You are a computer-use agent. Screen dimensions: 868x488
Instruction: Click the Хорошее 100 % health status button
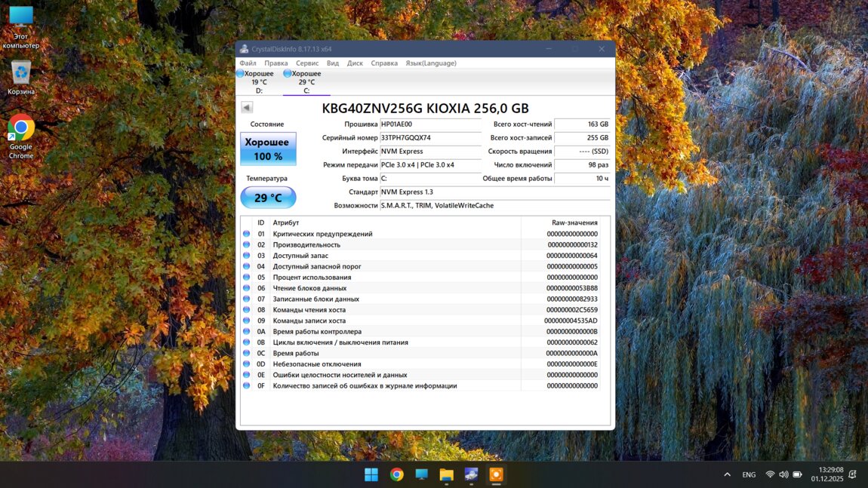(x=268, y=149)
